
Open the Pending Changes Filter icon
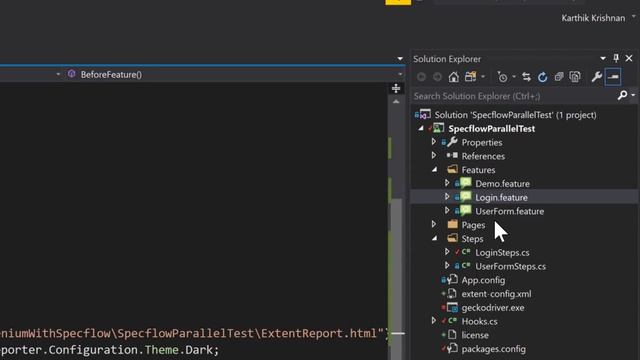pos(502,77)
